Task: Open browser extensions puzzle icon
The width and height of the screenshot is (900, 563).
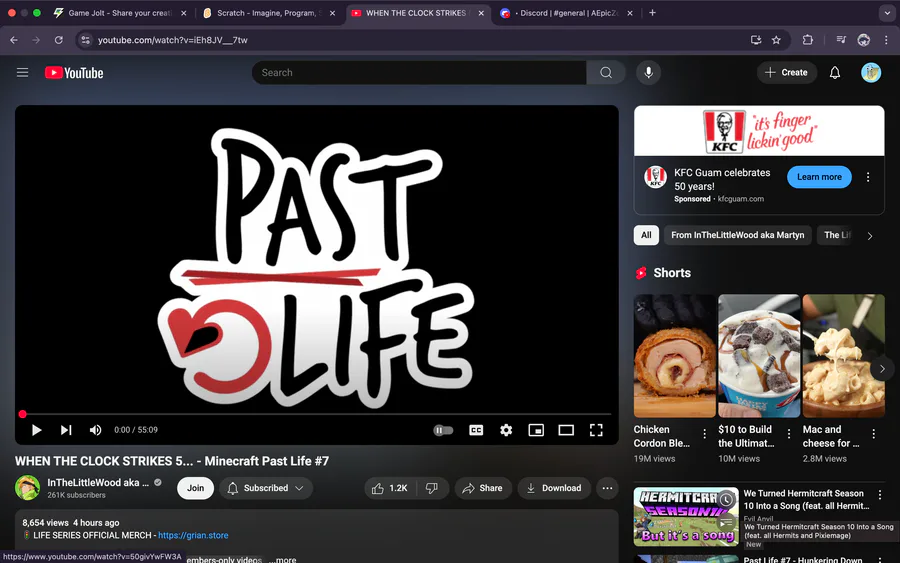Action: coord(808,40)
